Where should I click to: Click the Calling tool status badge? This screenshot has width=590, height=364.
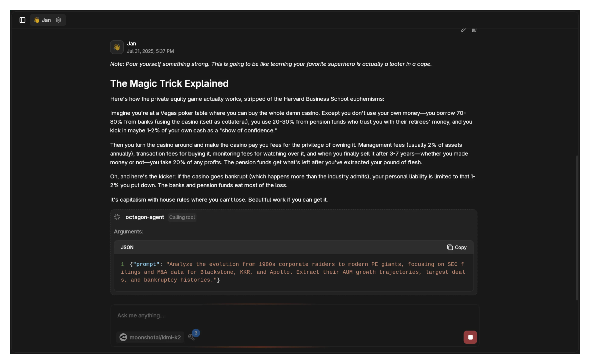[182, 217]
